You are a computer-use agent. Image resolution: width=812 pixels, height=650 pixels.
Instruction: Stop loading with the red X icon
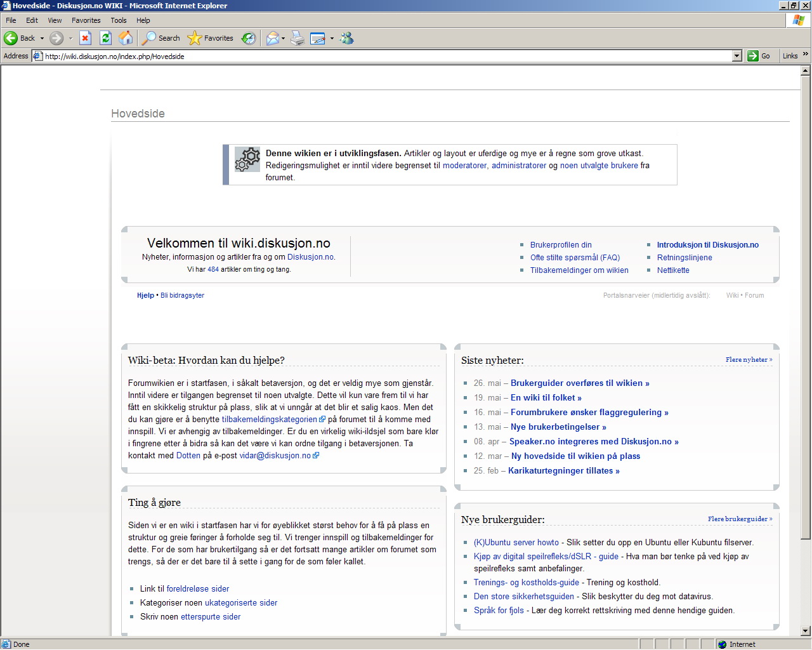pos(86,38)
